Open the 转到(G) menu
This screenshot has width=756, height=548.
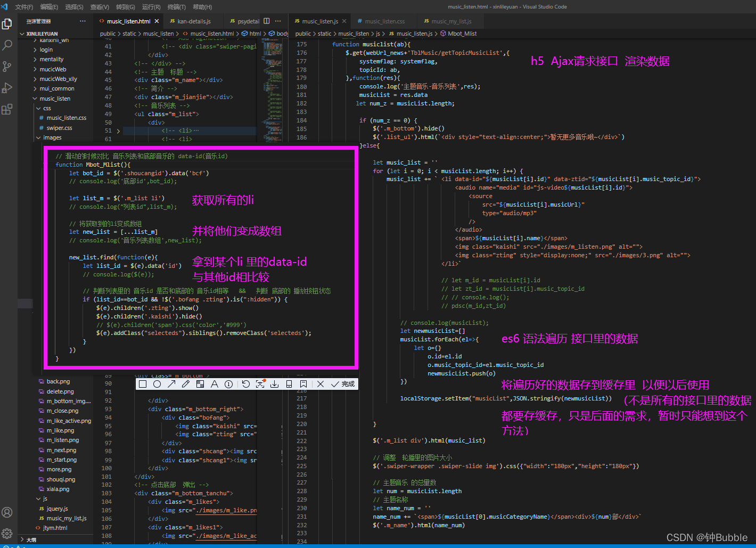(126, 7)
